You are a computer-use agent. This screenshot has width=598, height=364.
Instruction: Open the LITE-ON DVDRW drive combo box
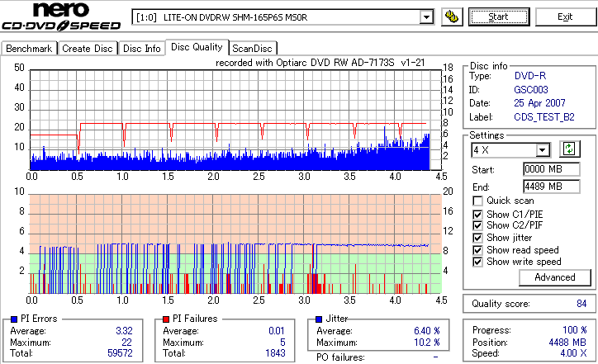tap(282, 17)
